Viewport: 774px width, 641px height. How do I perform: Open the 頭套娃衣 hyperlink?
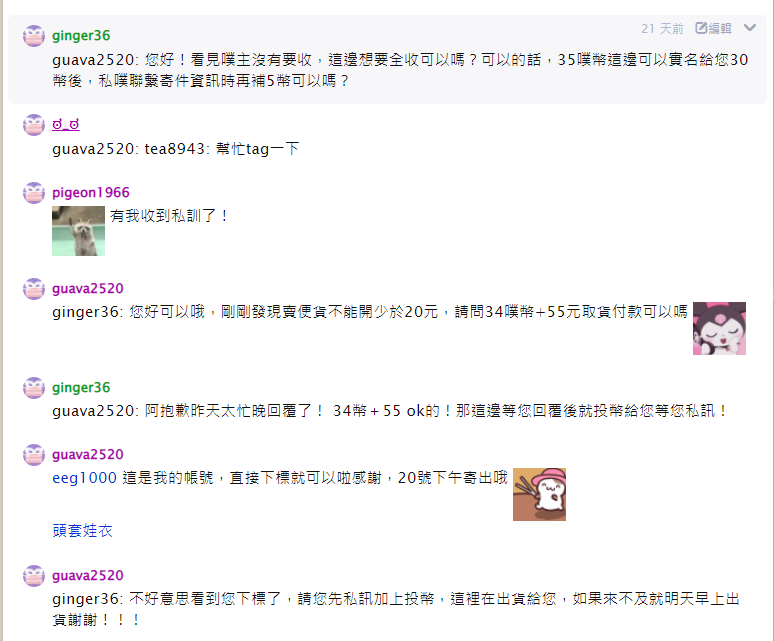82,530
